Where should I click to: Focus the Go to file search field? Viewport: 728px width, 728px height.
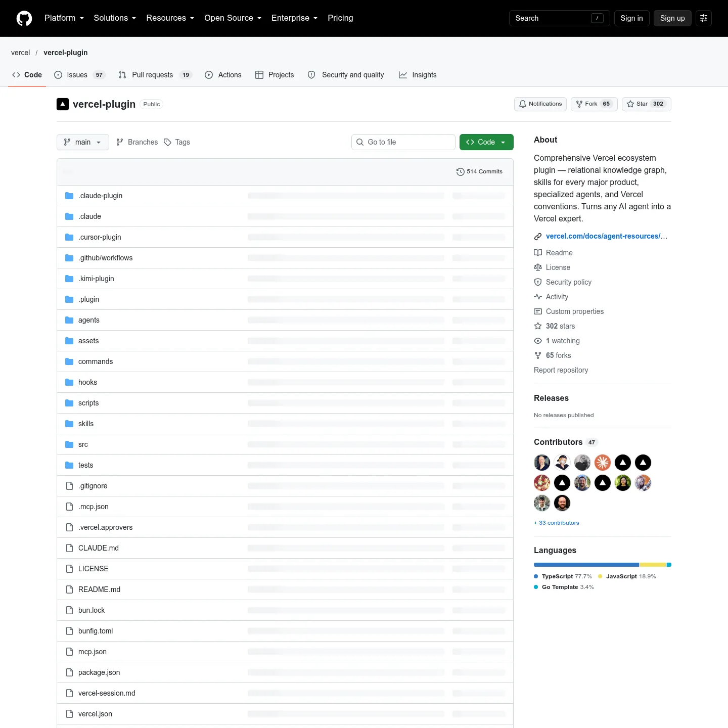(x=403, y=142)
